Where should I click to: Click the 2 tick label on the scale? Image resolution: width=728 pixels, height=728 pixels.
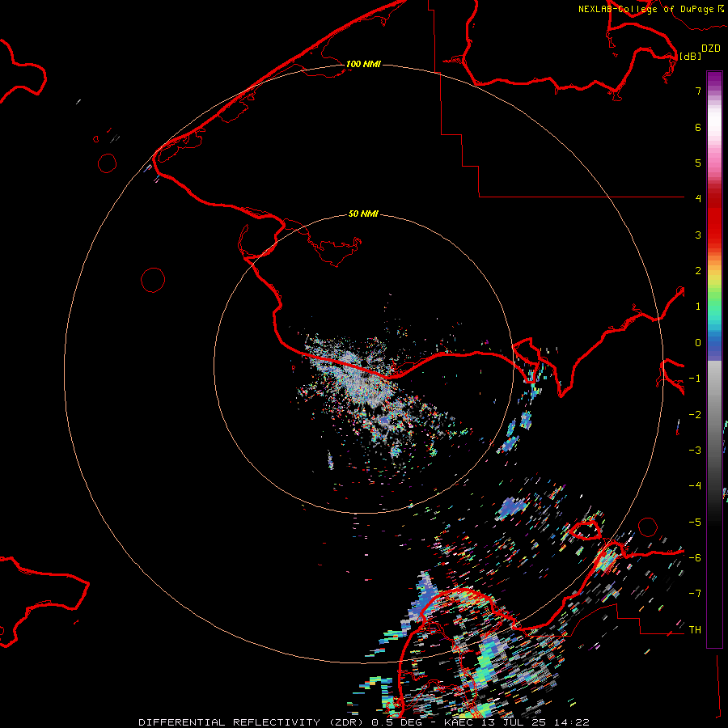[698, 271]
